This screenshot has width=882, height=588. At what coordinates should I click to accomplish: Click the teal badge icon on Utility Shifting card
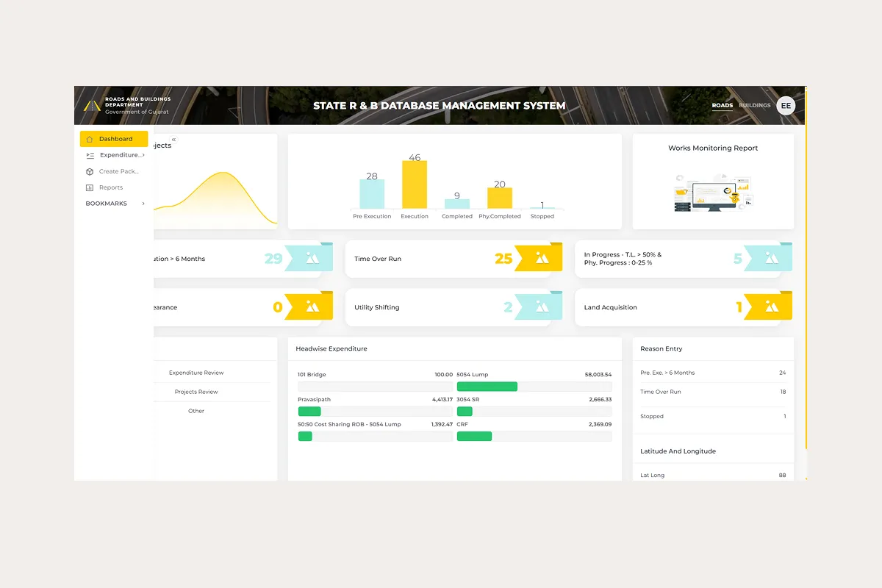[541, 306]
